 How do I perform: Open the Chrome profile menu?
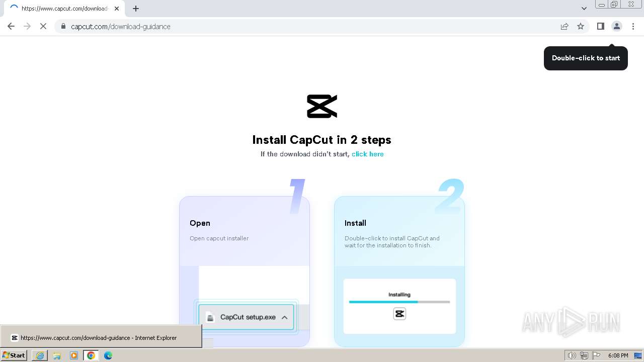click(616, 26)
